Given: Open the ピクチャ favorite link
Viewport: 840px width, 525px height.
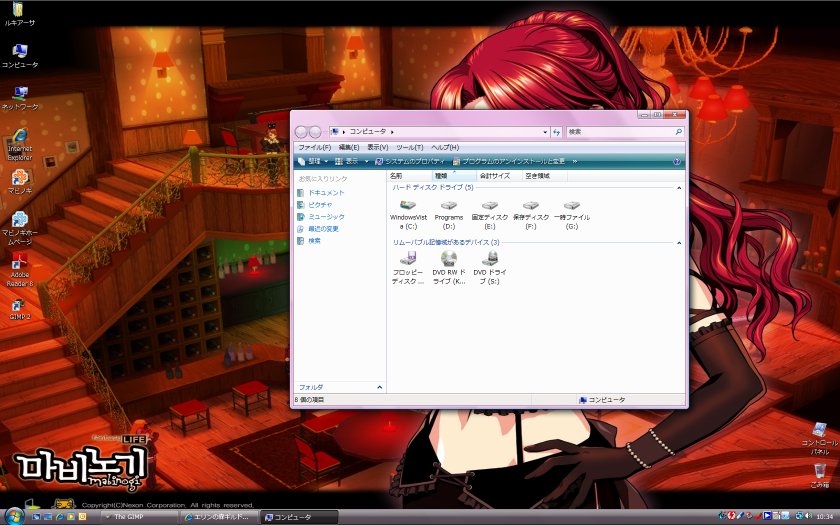Looking at the screenshot, I should coord(315,205).
